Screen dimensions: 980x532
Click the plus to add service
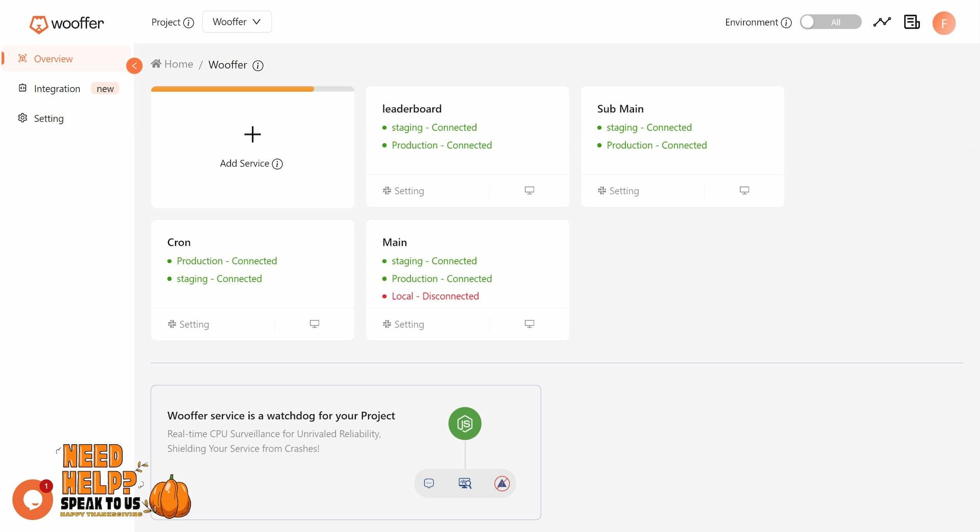click(x=252, y=135)
